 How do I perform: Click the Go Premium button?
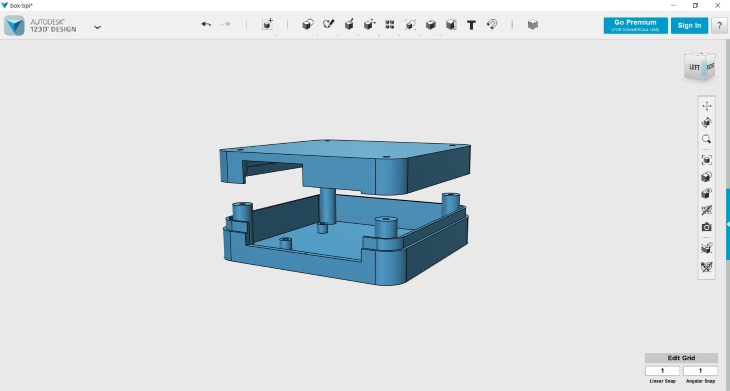coord(635,26)
